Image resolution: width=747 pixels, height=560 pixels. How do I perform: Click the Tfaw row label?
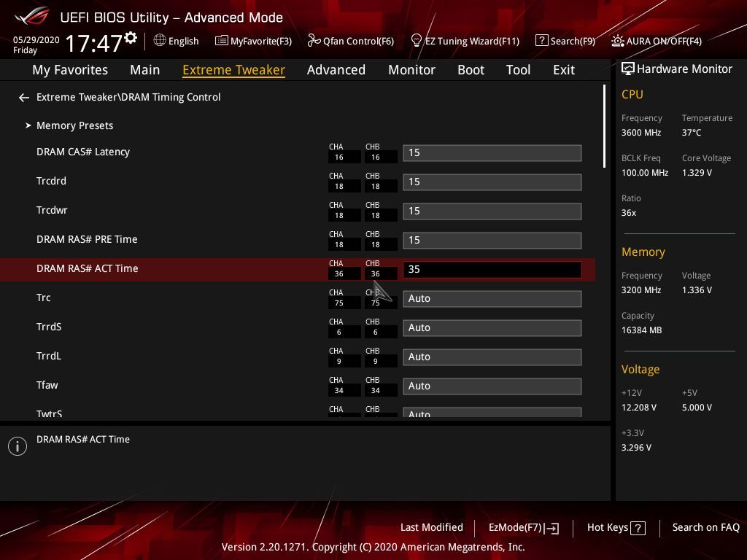[x=47, y=385]
